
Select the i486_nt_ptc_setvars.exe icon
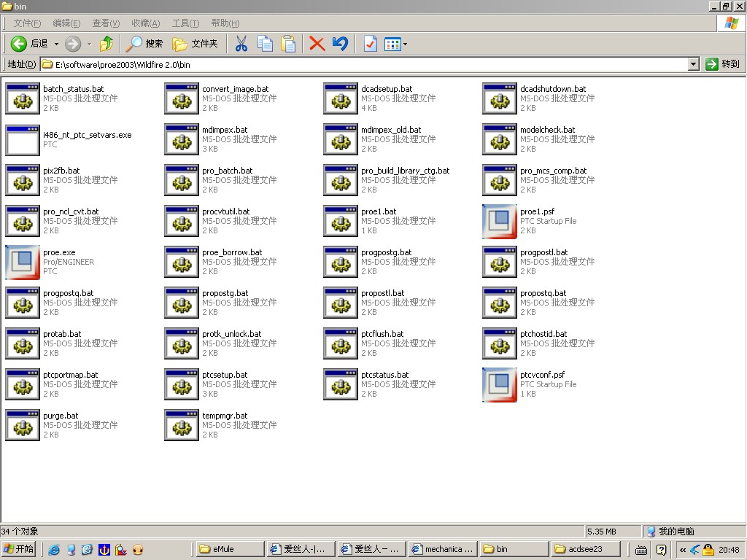pyautogui.click(x=23, y=139)
